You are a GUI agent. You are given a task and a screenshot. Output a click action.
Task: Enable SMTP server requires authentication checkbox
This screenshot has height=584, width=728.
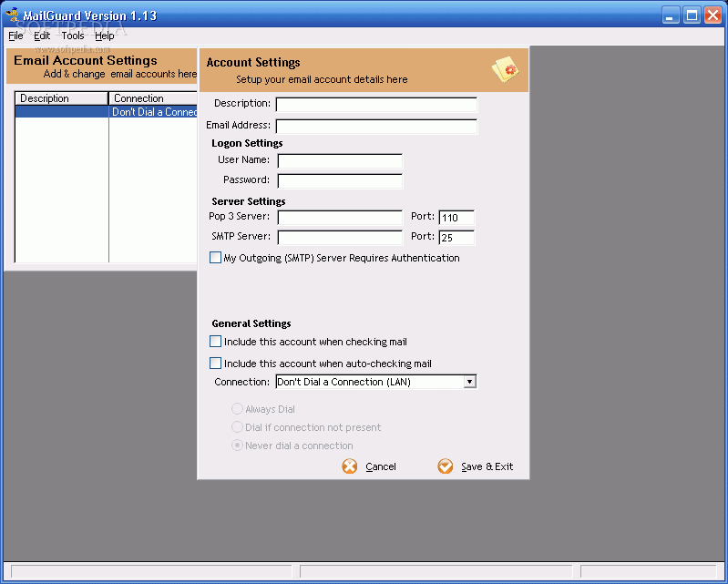click(215, 258)
